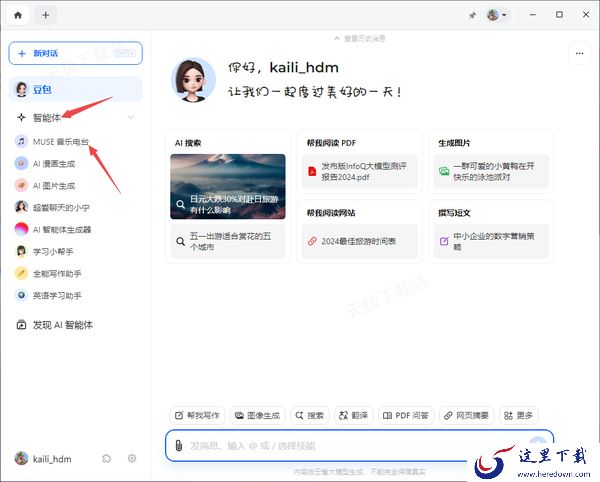Open 发布版InfoQ大模型测评报告2024.pdf sample

359,171
